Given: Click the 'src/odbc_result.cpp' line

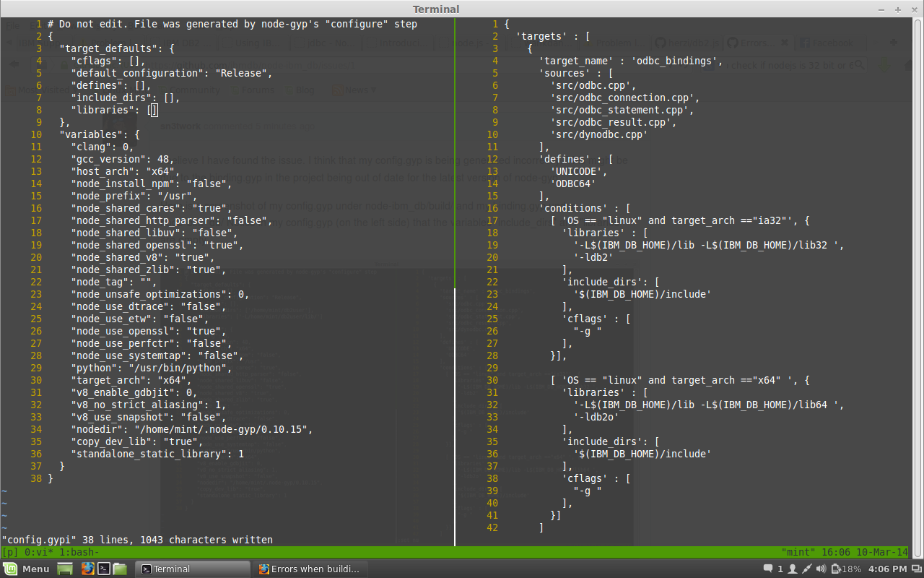Looking at the screenshot, I should 614,122.
